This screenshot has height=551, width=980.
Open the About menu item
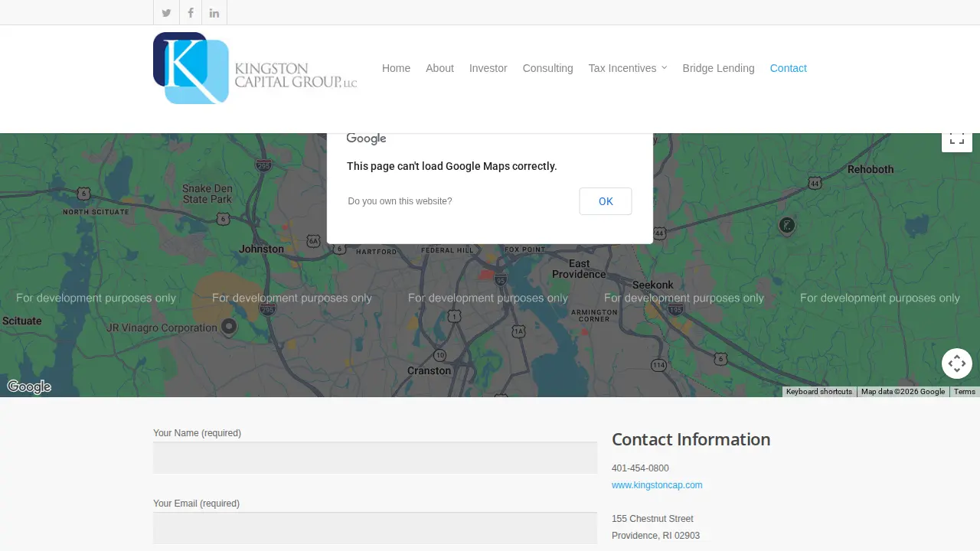point(439,68)
